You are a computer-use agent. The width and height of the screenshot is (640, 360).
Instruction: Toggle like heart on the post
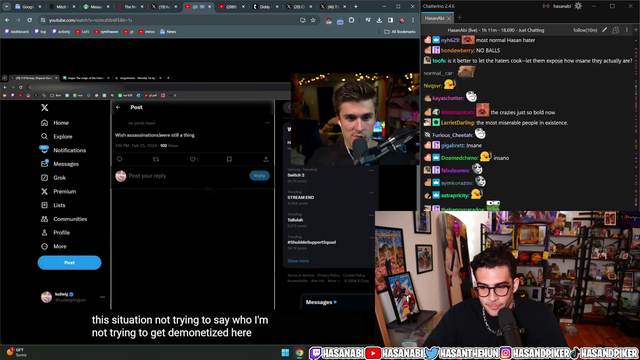pyautogui.click(x=193, y=159)
